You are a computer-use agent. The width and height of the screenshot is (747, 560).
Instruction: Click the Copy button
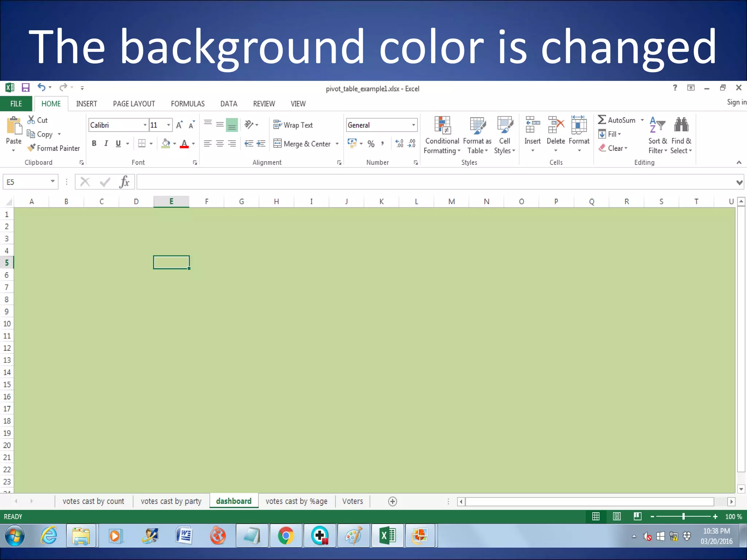[x=40, y=134]
